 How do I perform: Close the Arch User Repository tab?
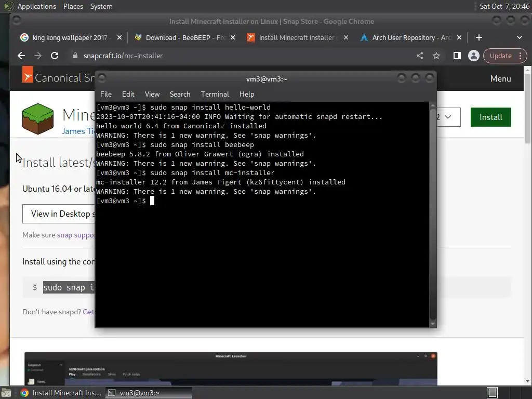click(459, 37)
